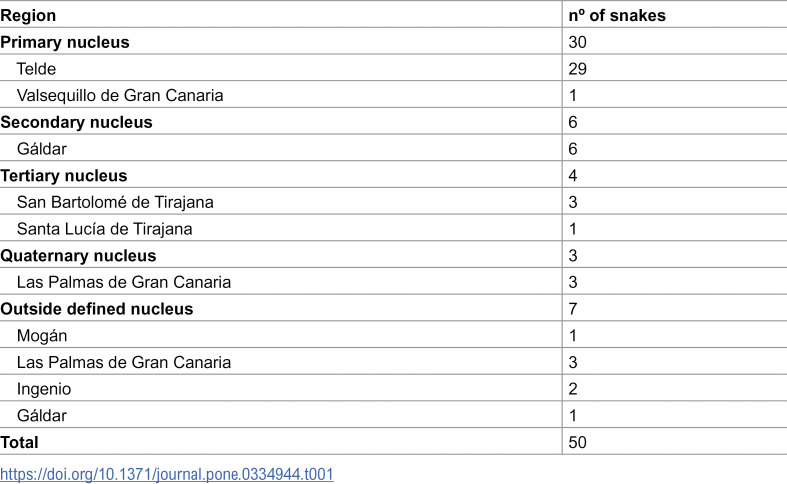Click the Total row label

coord(19,442)
